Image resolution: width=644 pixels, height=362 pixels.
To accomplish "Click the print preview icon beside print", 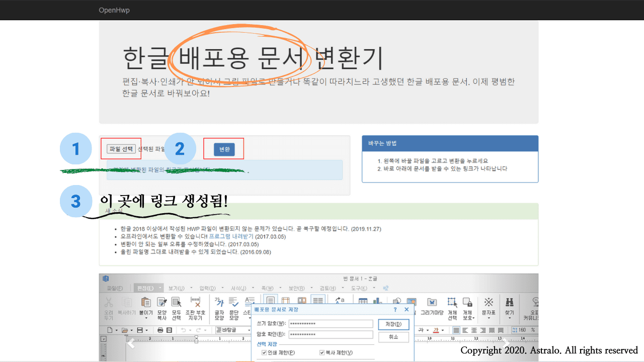I will click(169, 330).
